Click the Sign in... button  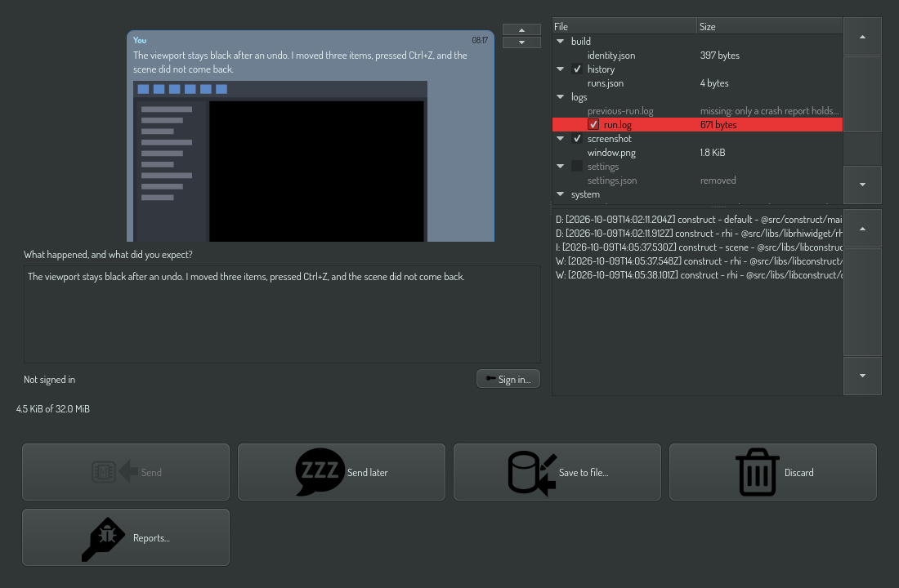(508, 379)
